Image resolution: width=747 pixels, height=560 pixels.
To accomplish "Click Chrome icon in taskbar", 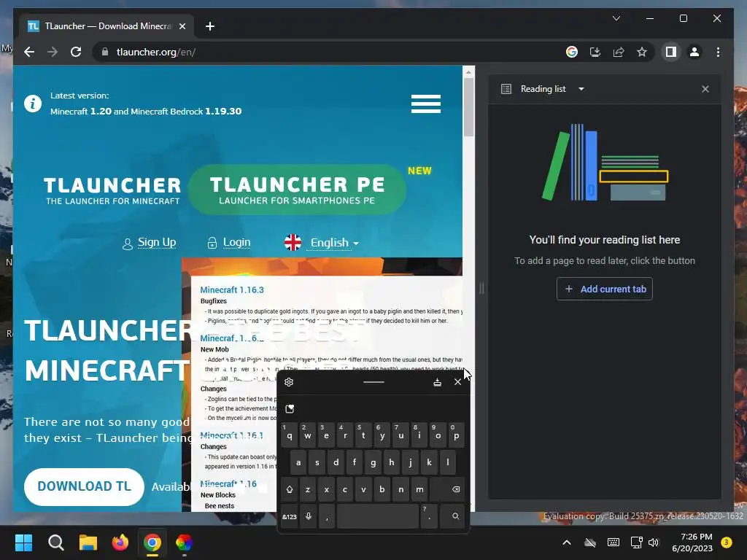I will (152, 542).
